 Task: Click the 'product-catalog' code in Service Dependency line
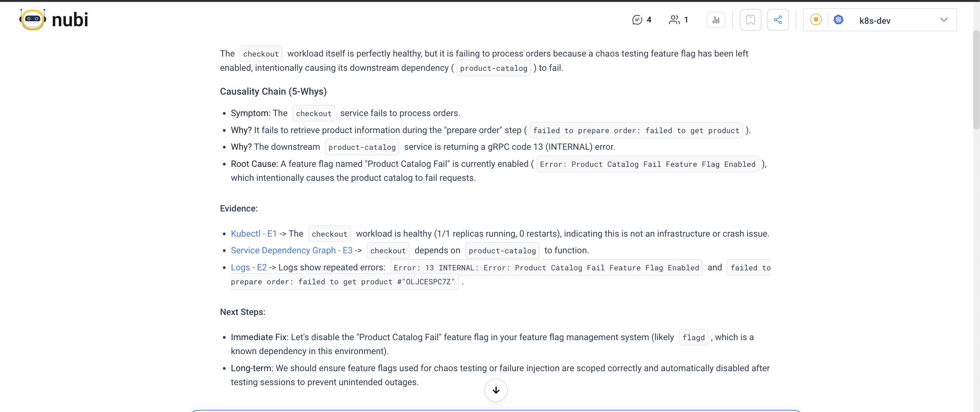pos(502,251)
